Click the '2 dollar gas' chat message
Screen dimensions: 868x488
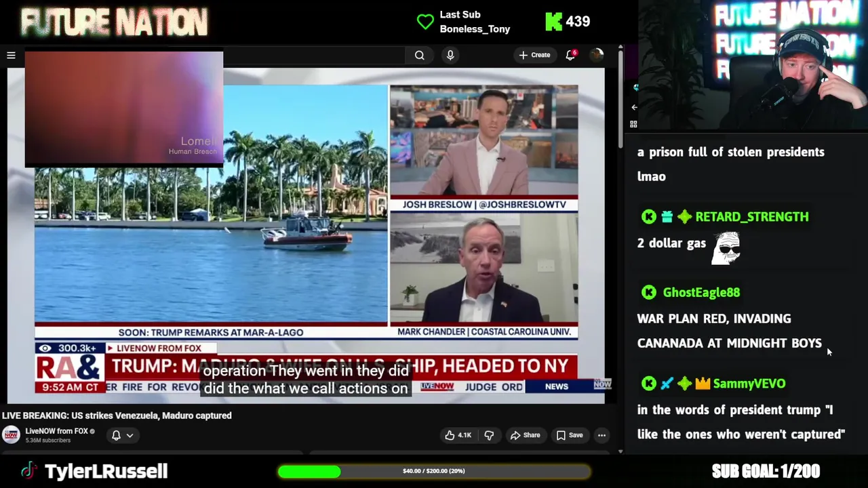(x=671, y=243)
